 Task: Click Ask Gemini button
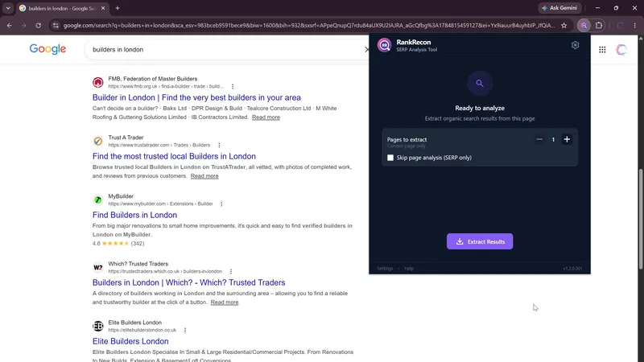click(559, 8)
